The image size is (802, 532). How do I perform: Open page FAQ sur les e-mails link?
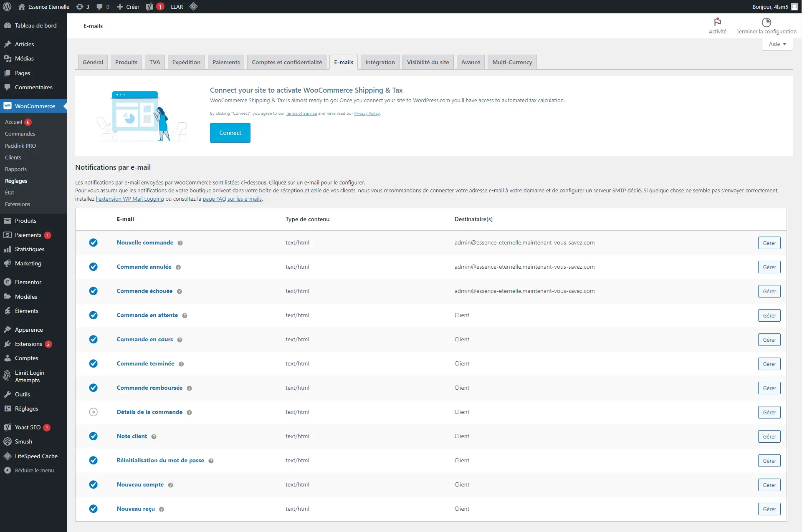click(232, 199)
